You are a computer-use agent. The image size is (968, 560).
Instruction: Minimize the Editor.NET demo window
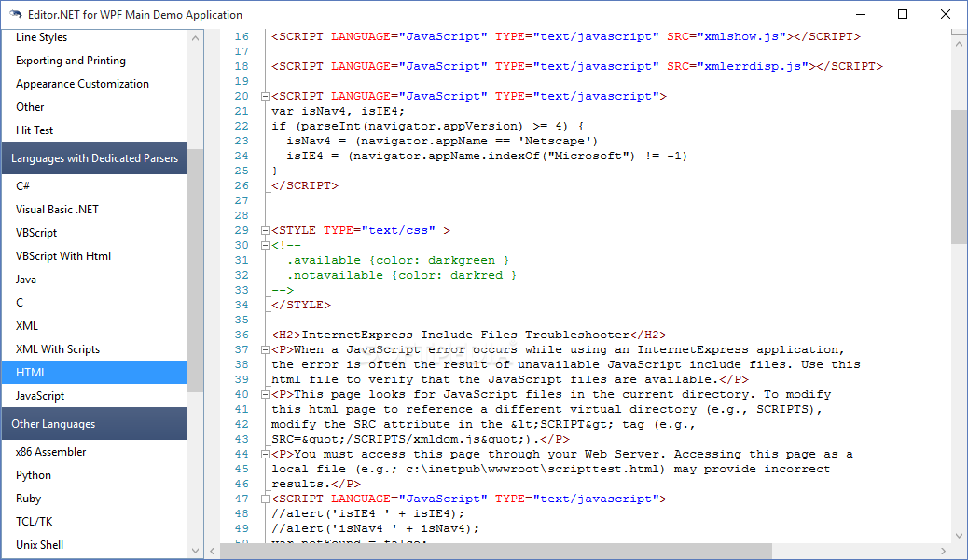pyautogui.click(x=861, y=14)
